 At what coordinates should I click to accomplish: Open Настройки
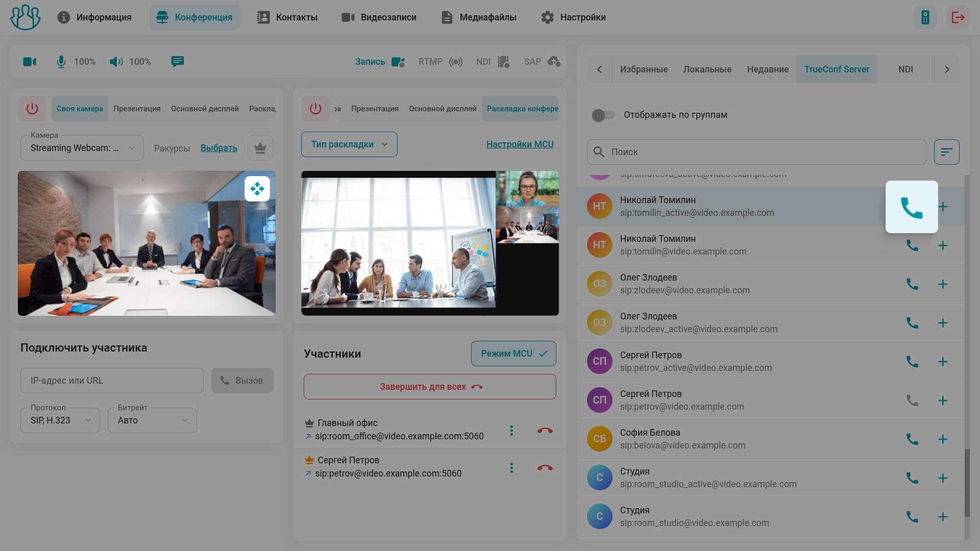click(573, 17)
